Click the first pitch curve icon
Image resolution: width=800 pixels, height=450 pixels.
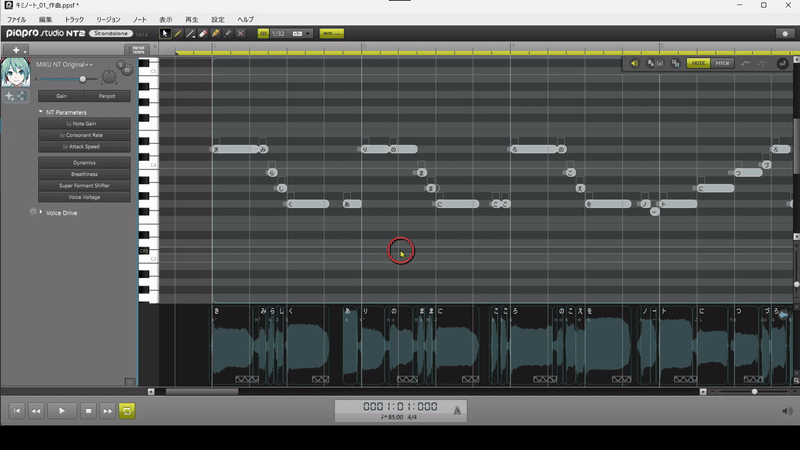pyautogui.click(x=745, y=63)
